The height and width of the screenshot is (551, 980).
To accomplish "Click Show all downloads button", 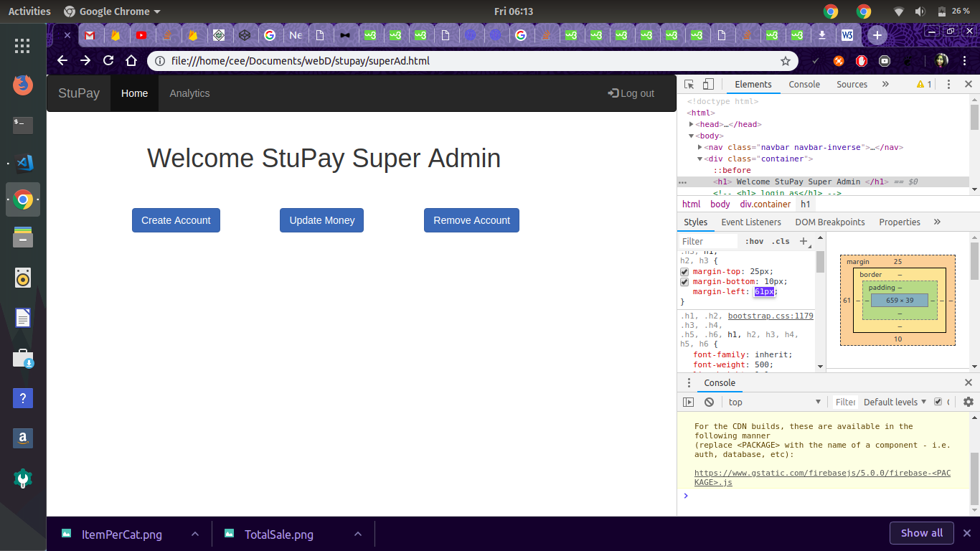I will tap(922, 533).
